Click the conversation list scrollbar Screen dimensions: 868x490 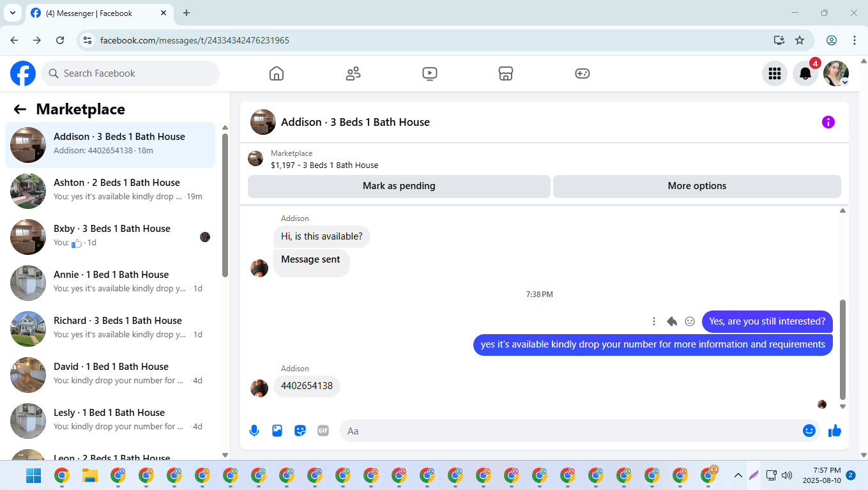click(x=225, y=204)
